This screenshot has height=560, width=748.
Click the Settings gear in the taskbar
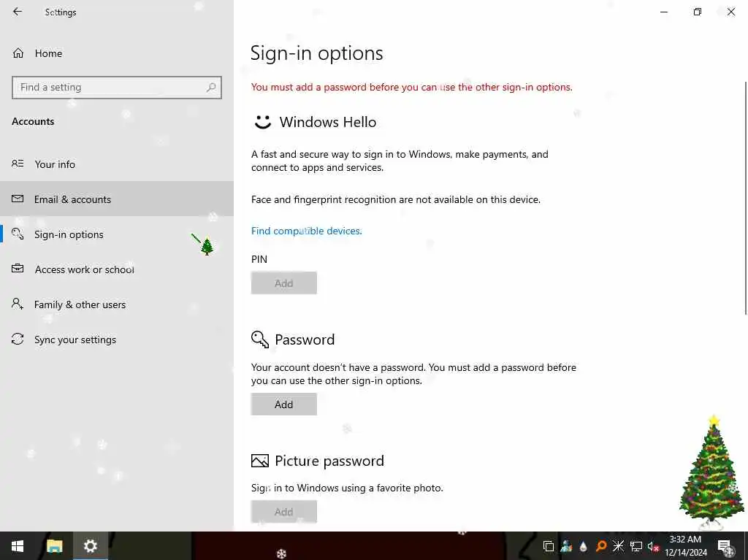[90, 545]
